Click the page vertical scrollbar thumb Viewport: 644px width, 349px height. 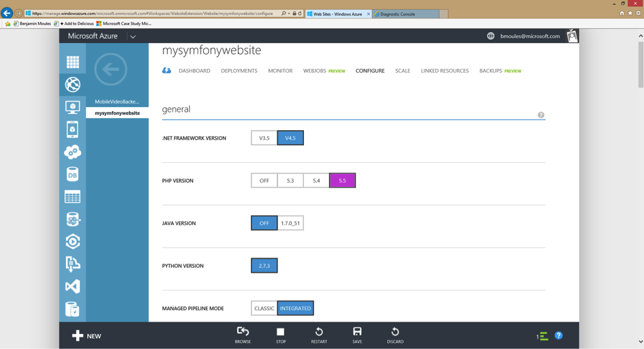point(641,63)
